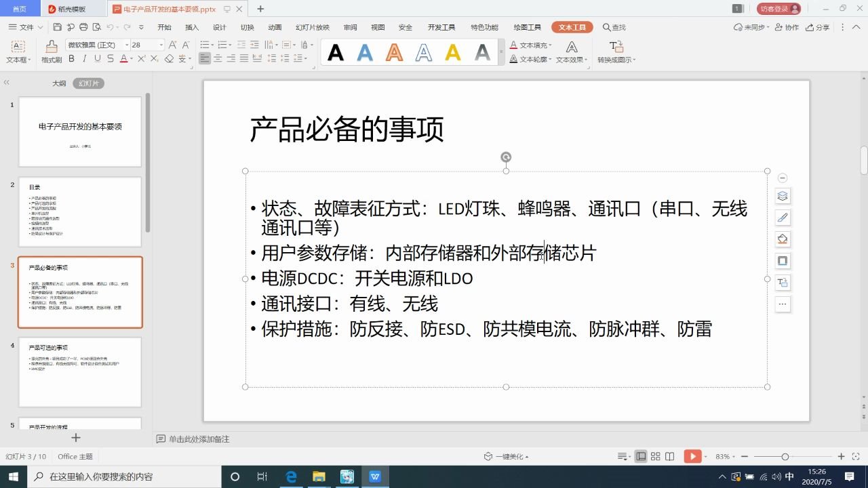Clear formatting with the eraser icon

pyautogui.click(x=169, y=59)
